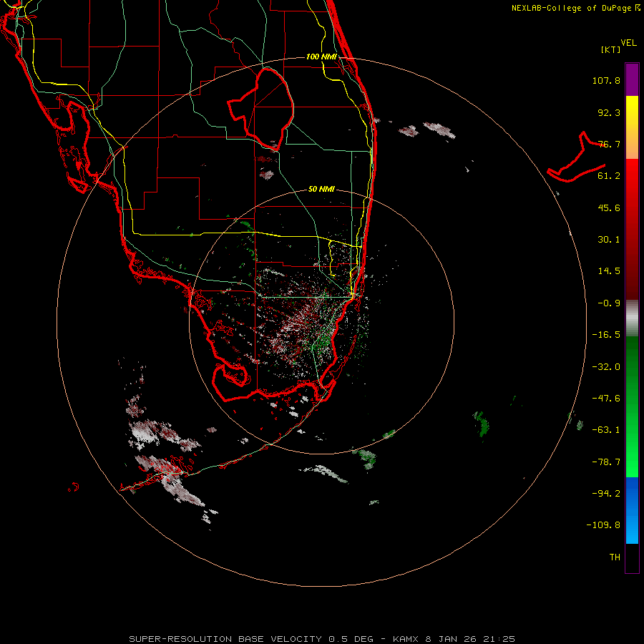Click the NEXLAB-College of DuPage credit text
Image resolution: width=644 pixels, height=644 pixels.
[x=575, y=8]
